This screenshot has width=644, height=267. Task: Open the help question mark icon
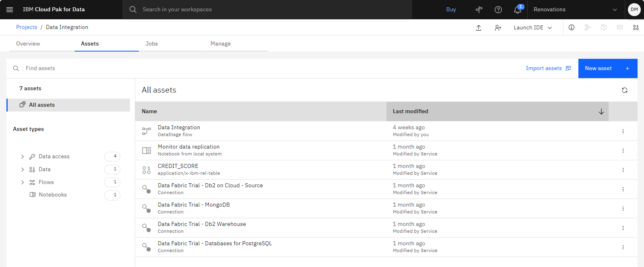click(x=498, y=10)
